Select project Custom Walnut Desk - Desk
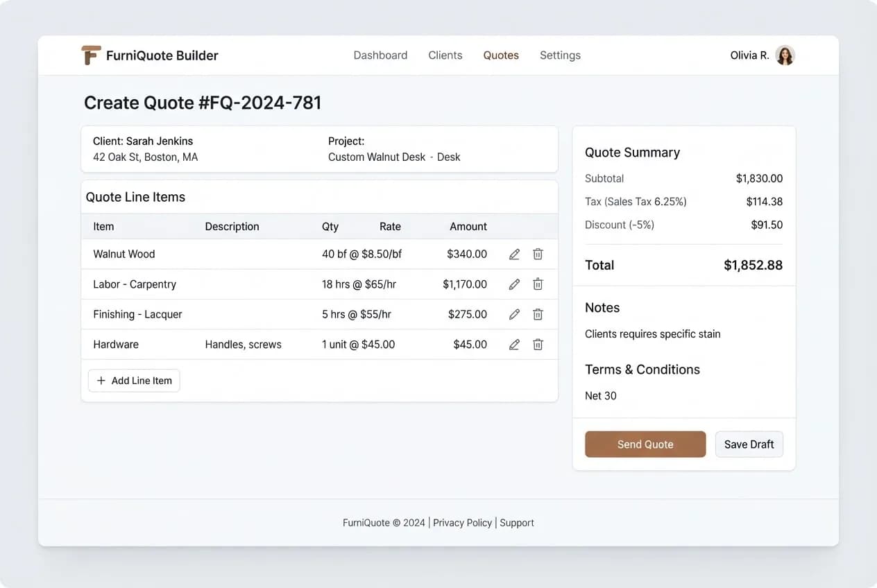 point(394,157)
